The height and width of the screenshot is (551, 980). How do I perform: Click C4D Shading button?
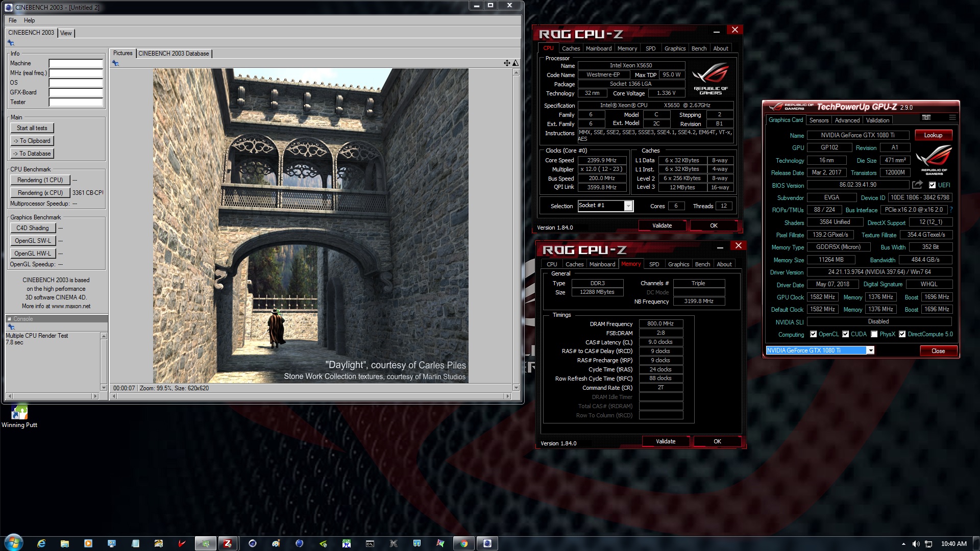(33, 228)
